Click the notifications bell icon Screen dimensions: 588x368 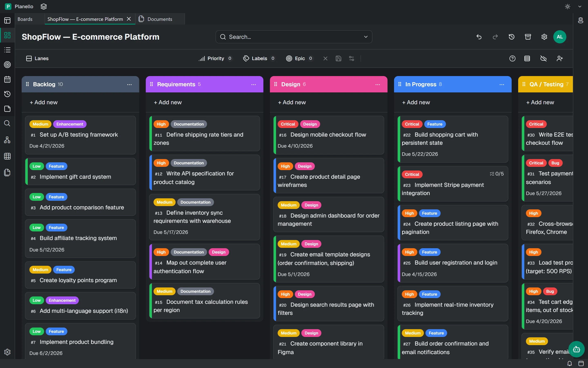tap(570, 363)
